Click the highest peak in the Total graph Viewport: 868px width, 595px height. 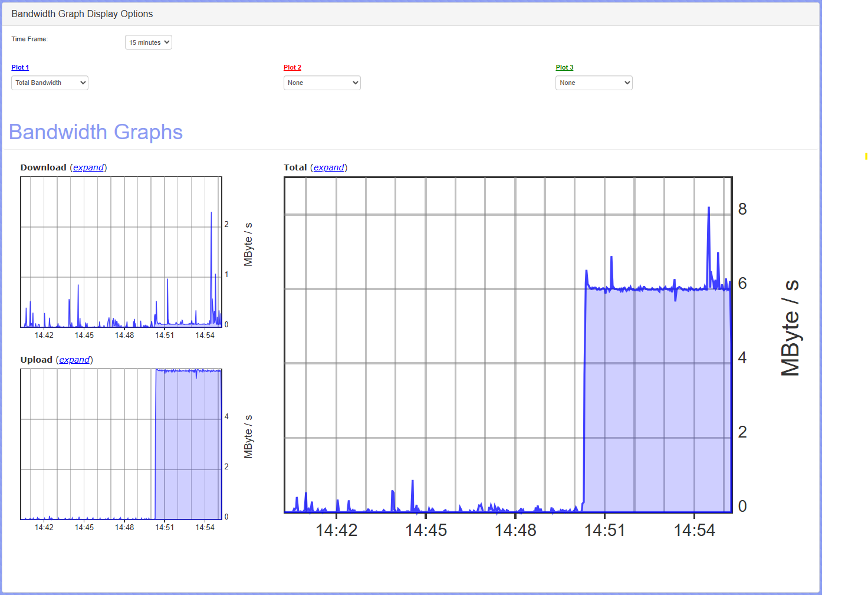click(708, 209)
